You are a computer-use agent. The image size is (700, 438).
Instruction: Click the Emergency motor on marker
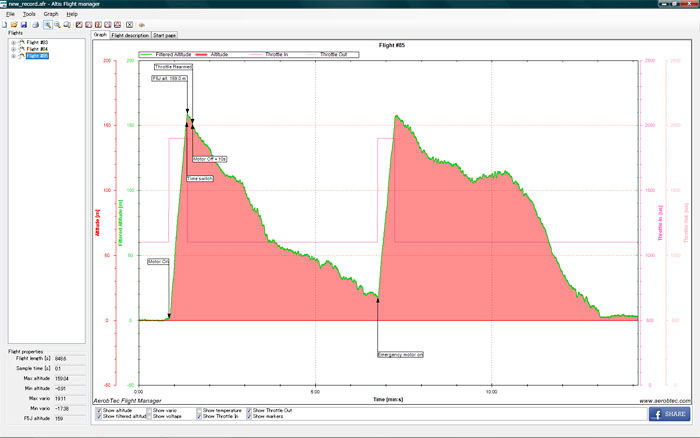click(x=400, y=355)
